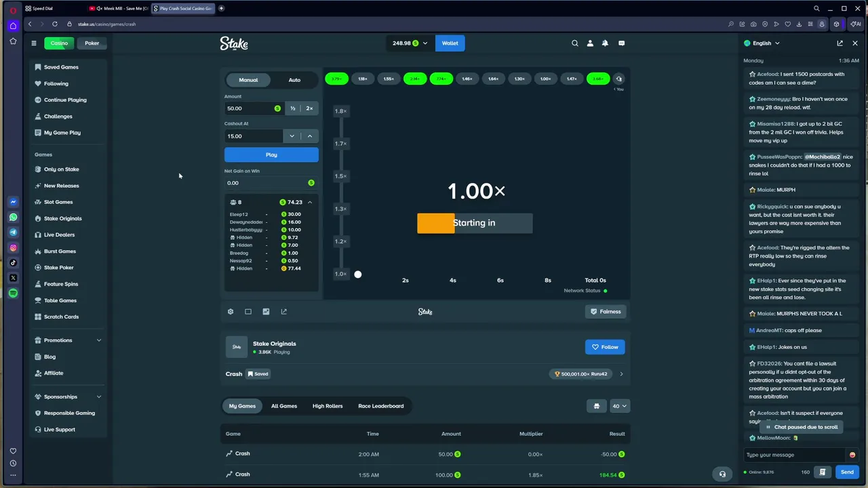Switch to Race Leaderboard tab
The height and width of the screenshot is (488, 868).
click(381, 406)
